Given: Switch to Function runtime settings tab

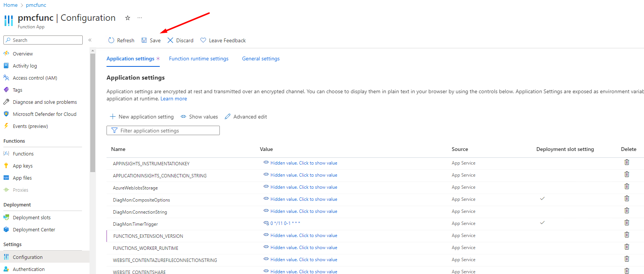Looking at the screenshot, I should [x=199, y=58].
